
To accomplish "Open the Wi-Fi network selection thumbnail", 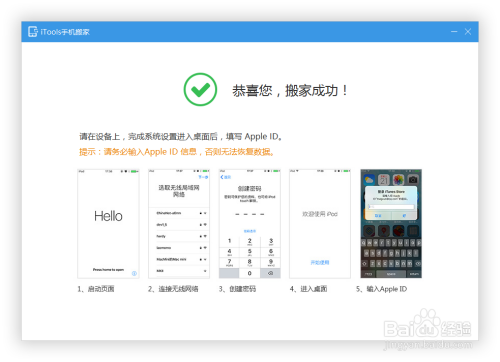I will 179,224.
